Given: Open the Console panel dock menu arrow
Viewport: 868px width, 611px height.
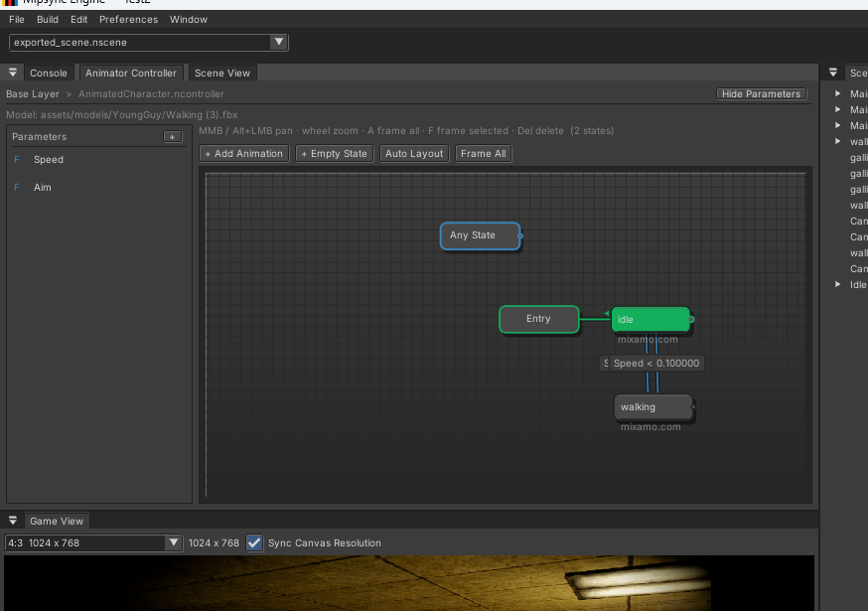Looking at the screenshot, I should pyautogui.click(x=13, y=73).
